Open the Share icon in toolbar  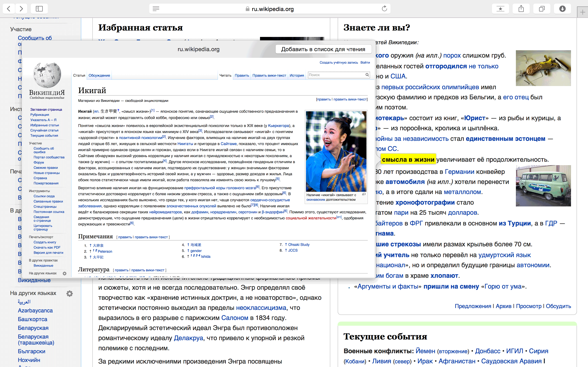[521, 9]
